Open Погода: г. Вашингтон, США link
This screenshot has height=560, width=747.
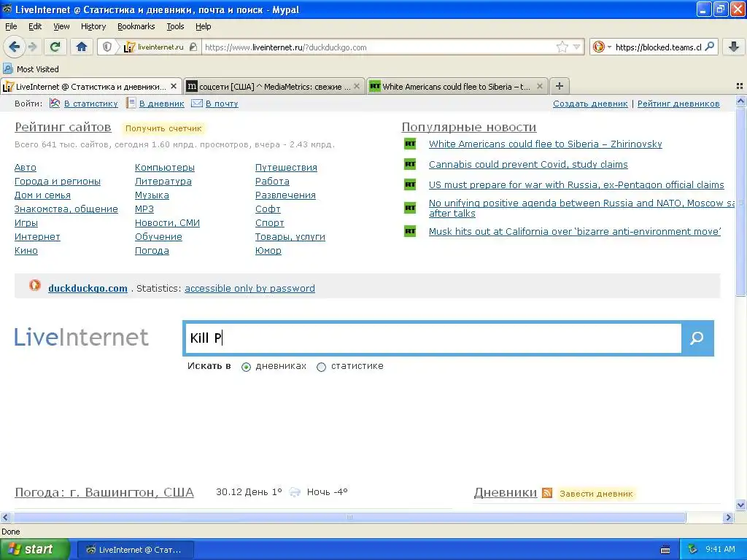pos(104,492)
